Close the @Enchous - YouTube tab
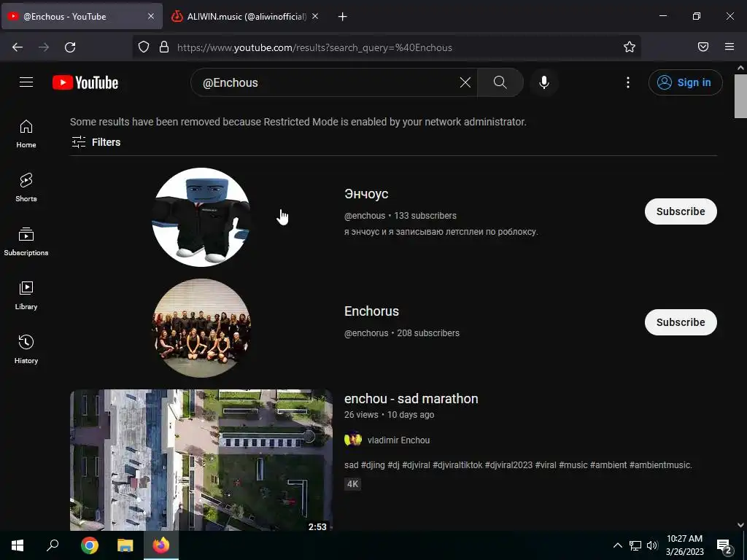Viewport: 747px width, 560px height. point(150,16)
